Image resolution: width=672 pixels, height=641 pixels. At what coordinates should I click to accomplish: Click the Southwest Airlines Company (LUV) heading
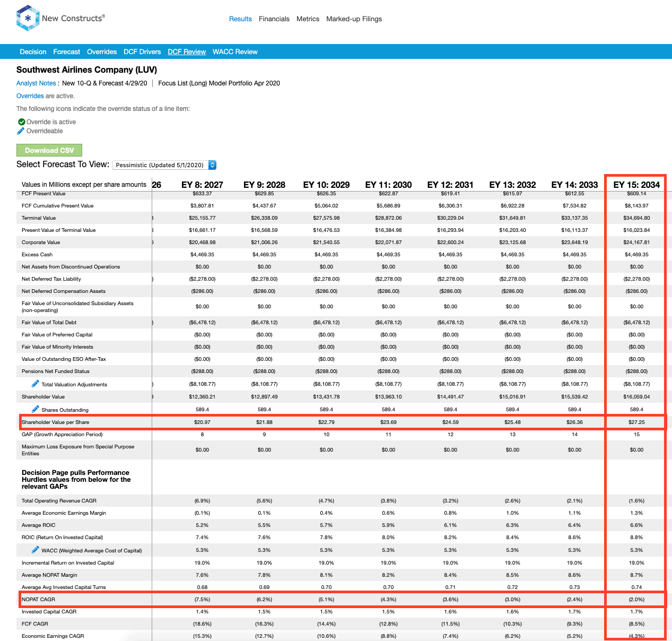[x=86, y=70]
